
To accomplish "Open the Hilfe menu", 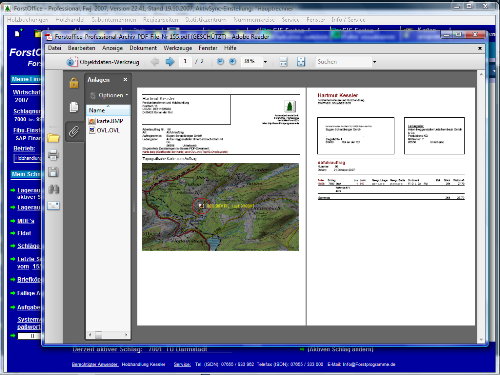I will point(230,48).
